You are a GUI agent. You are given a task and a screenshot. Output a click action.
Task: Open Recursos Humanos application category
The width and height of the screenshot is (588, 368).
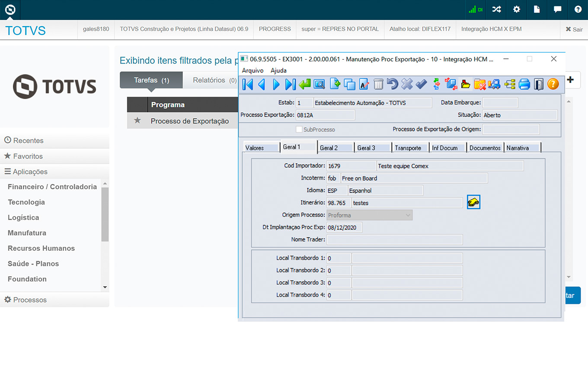pyautogui.click(x=42, y=249)
